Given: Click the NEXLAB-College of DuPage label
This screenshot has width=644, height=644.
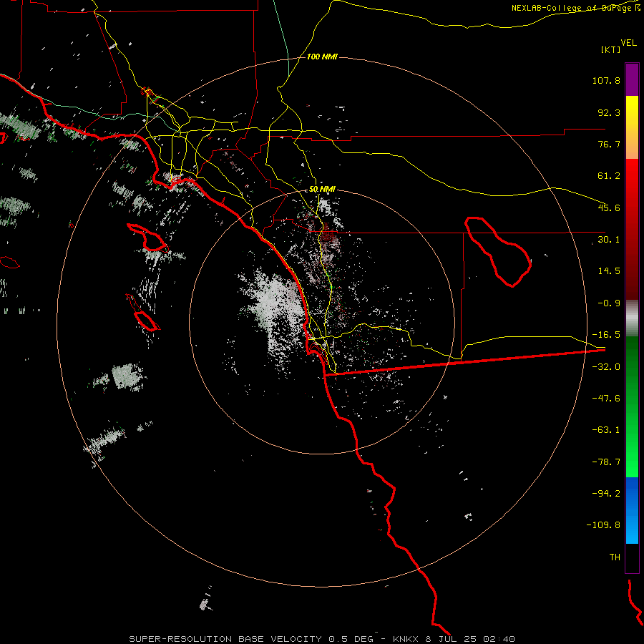Looking at the screenshot, I should click(x=575, y=8).
